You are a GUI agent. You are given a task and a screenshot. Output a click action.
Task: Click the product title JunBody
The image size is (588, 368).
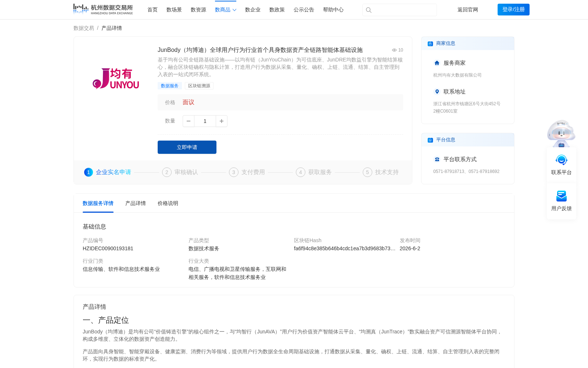coord(260,50)
